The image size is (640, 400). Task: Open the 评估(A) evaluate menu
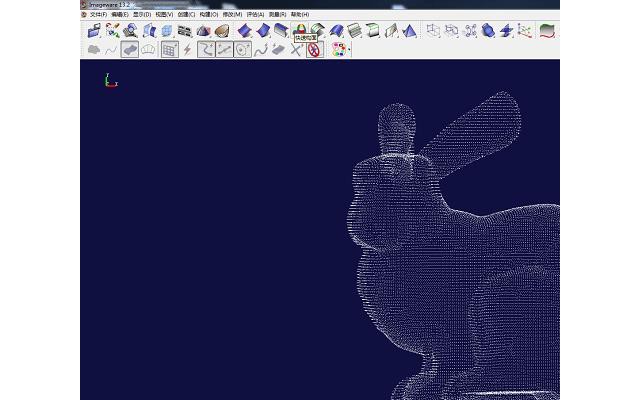click(x=256, y=14)
